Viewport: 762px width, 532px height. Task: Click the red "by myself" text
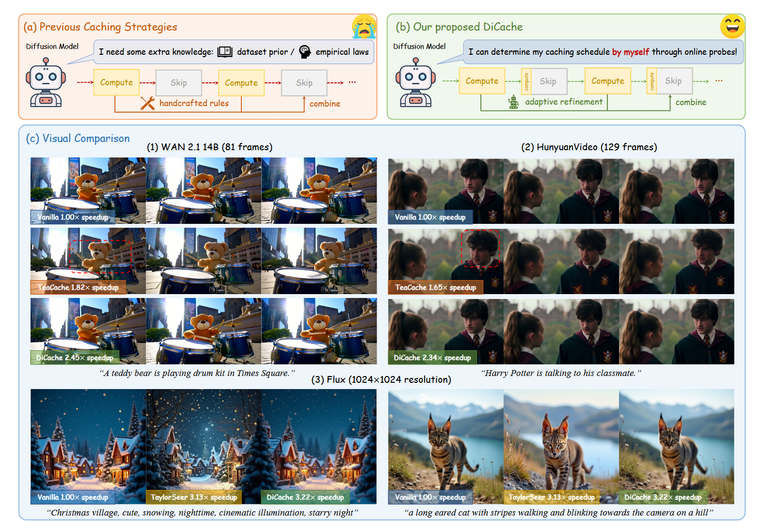630,52
